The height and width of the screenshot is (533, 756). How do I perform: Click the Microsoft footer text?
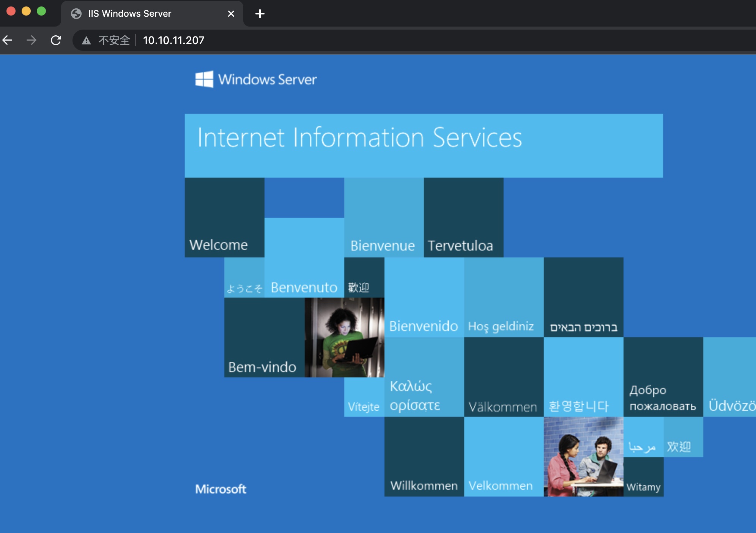coord(220,489)
